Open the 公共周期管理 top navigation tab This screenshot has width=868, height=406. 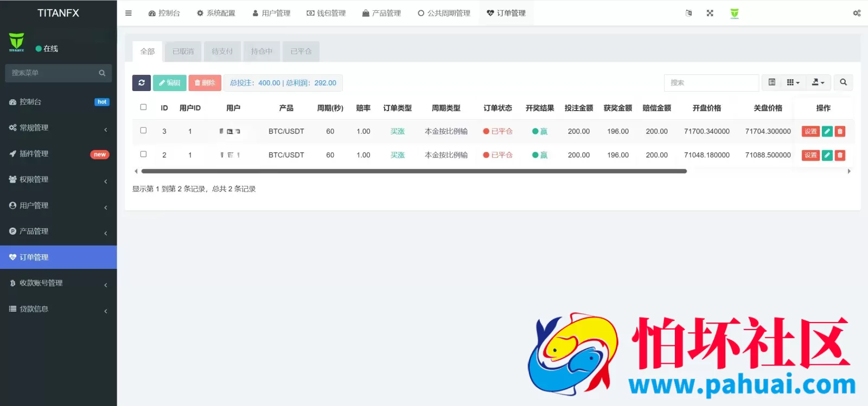click(x=444, y=13)
